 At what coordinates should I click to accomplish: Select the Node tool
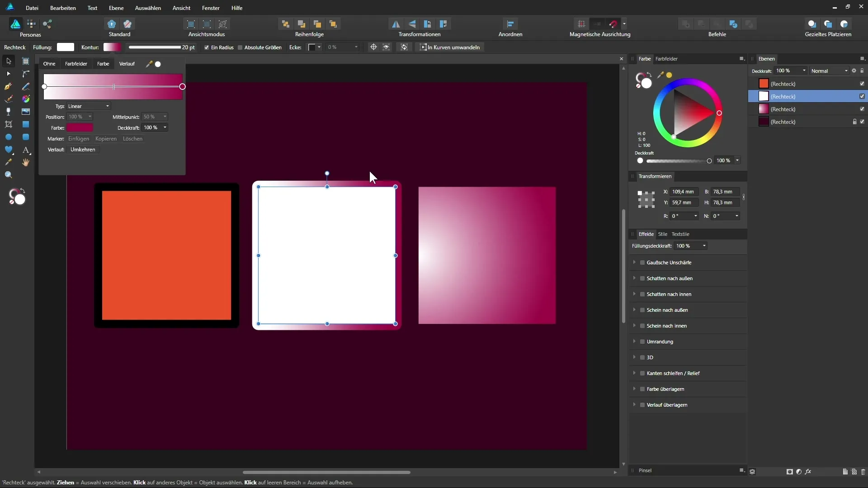tap(9, 74)
